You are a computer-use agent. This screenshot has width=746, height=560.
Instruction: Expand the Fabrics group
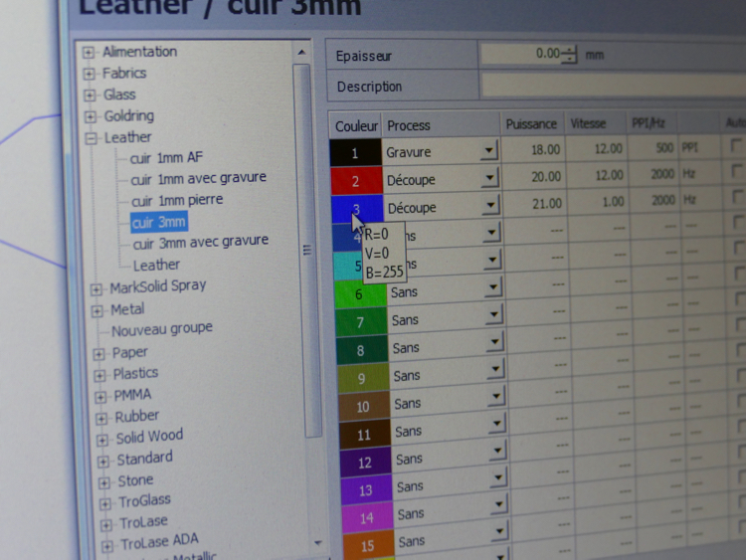tap(89, 74)
